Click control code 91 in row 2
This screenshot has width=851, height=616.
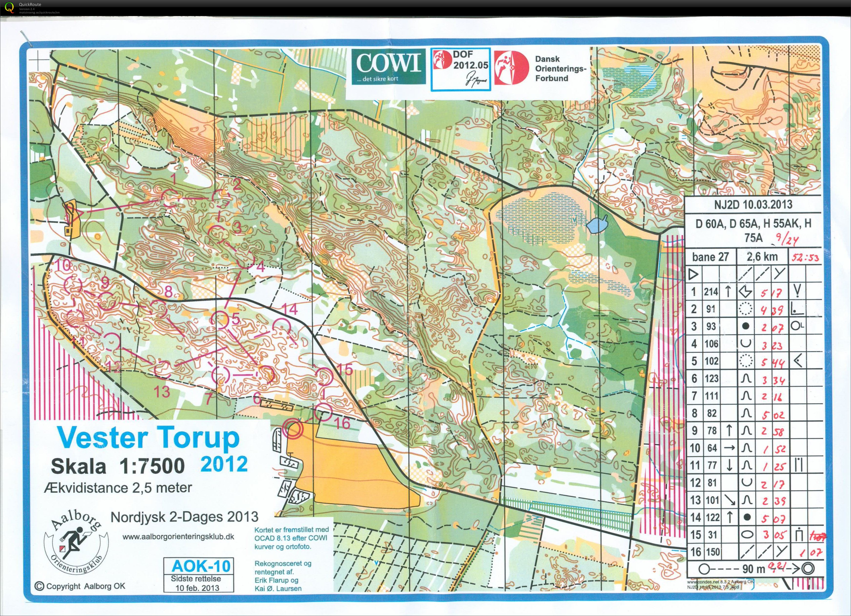(711, 309)
